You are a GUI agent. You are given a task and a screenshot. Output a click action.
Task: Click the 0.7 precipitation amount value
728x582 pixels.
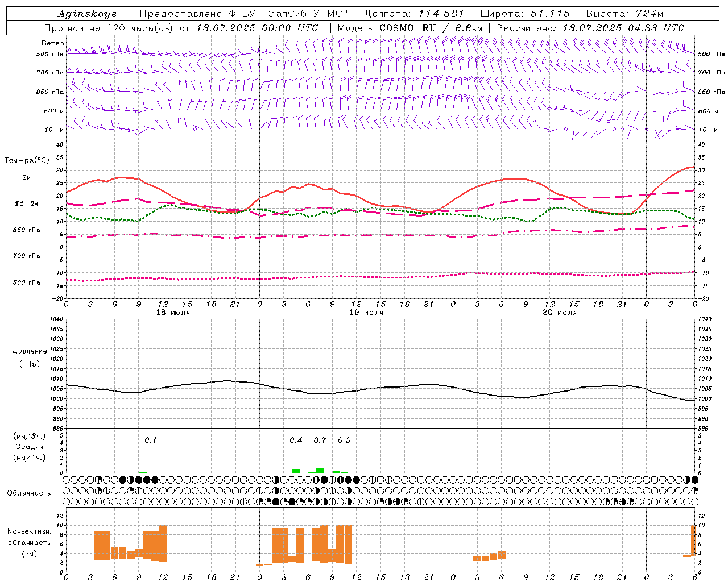click(x=320, y=440)
